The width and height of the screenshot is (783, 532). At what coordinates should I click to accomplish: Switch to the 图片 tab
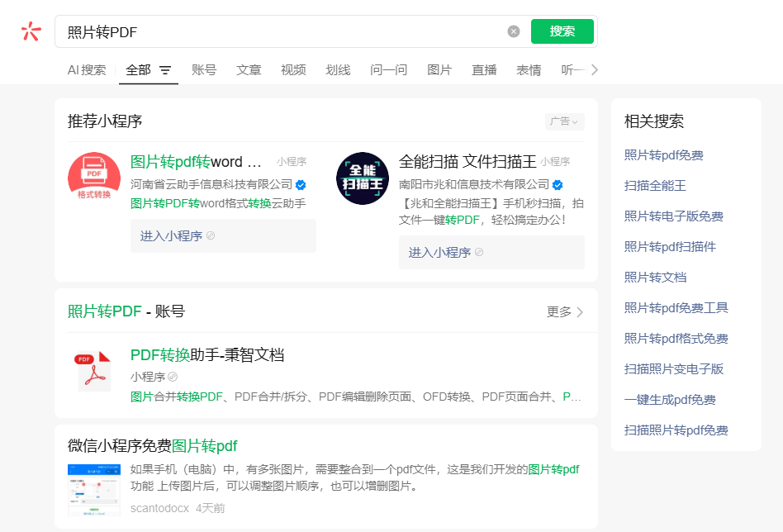coord(439,70)
